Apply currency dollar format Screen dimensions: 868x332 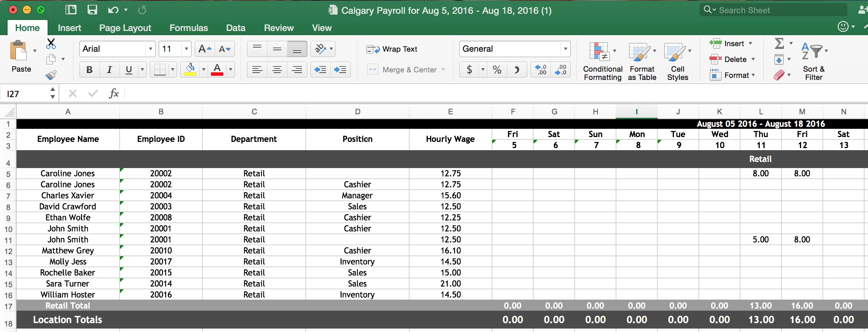[x=469, y=70]
